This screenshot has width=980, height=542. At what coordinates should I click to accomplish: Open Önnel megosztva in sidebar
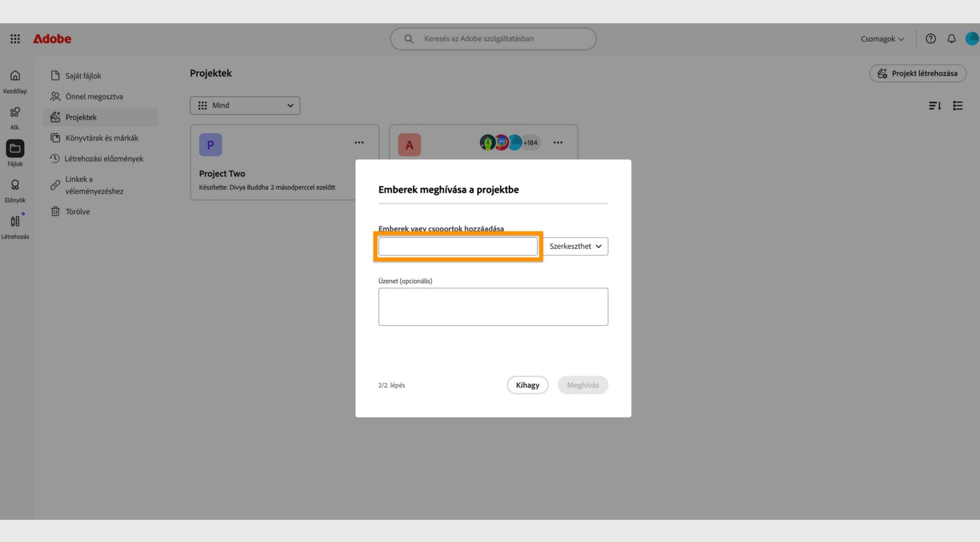pyautogui.click(x=100, y=97)
